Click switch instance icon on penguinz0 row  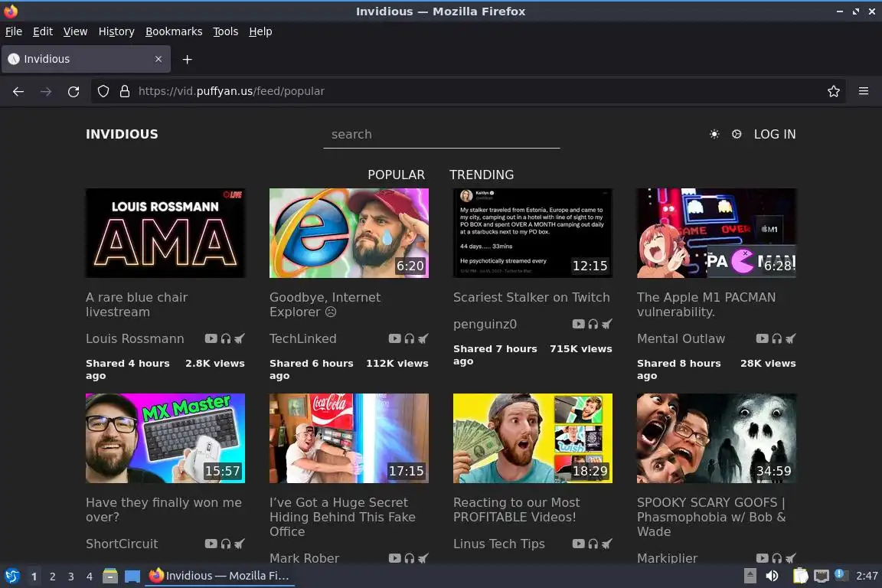click(607, 324)
